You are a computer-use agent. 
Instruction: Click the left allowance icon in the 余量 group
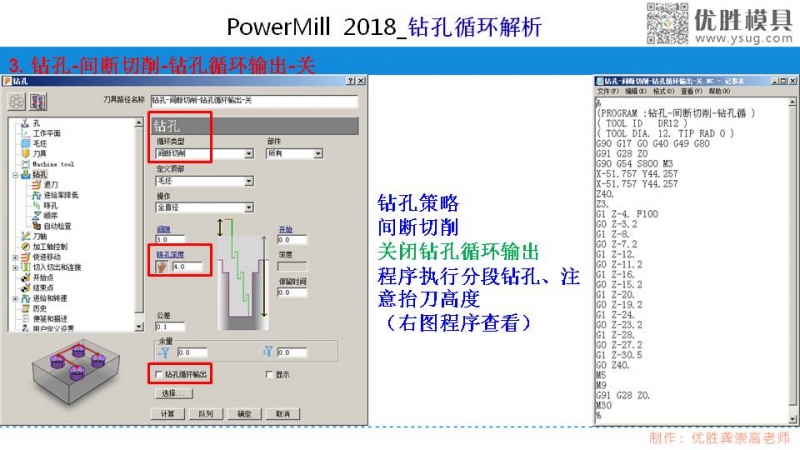(164, 352)
